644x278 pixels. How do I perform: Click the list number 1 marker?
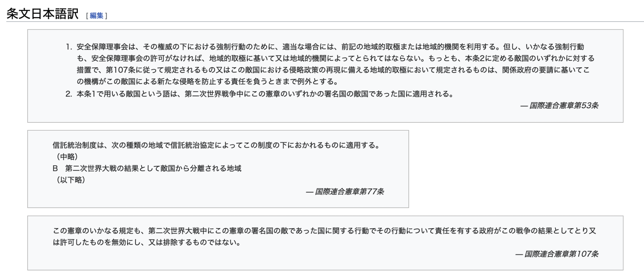point(68,47)
